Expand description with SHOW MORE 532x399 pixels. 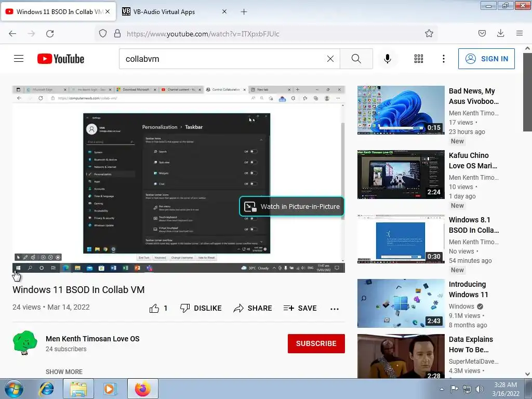[64, 371]
